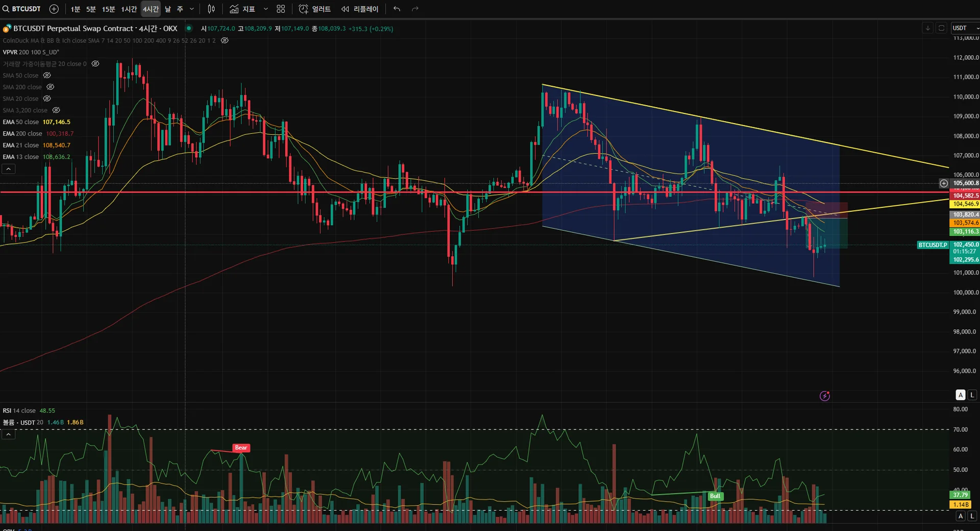980x531 pixels.
Task: Click the compare or add symbol plus icon
Action: (54, 9)
